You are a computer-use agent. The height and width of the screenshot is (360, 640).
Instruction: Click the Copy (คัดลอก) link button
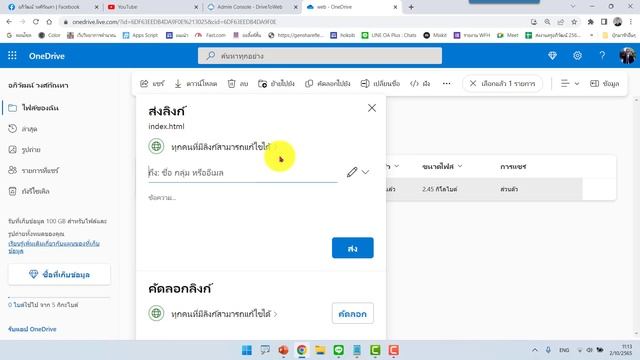(353, 313)
